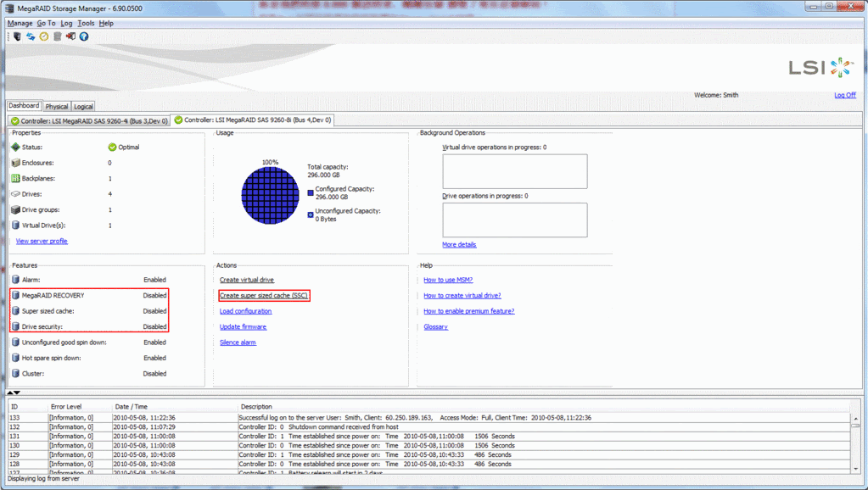The width and height of the screenshot is (868, 490).
Task: Expand the log panel with the up arrow
Action: click(10, 393)
